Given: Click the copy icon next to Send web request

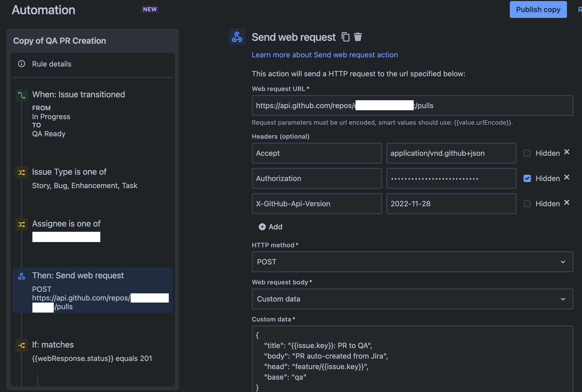Looking at the screenshot, I should tap(345, 36).
